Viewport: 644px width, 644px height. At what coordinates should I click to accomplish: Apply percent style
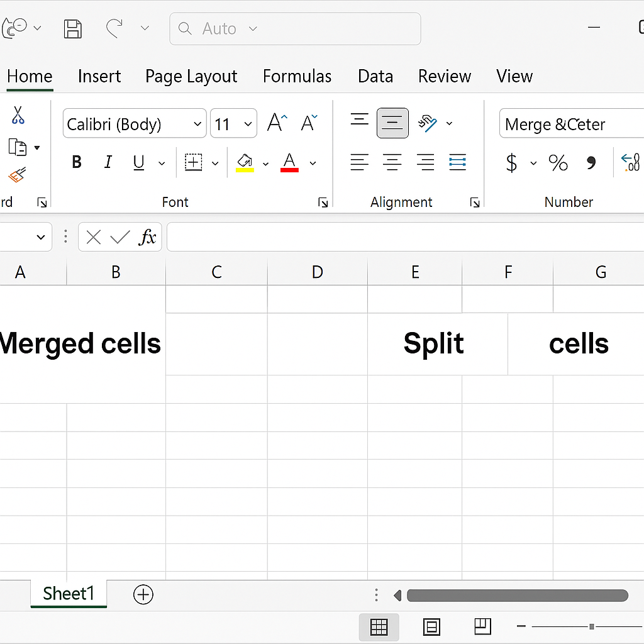point(558,163)
